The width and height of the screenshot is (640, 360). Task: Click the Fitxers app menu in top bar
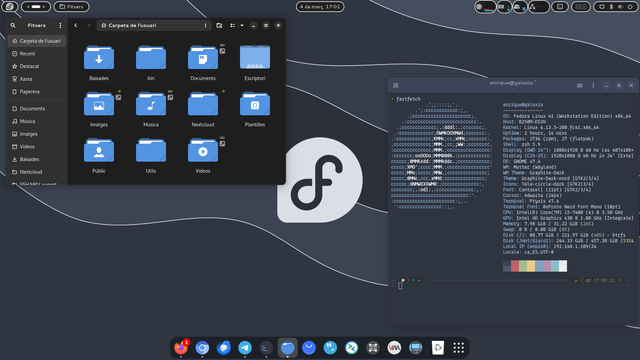pos(72,7)
